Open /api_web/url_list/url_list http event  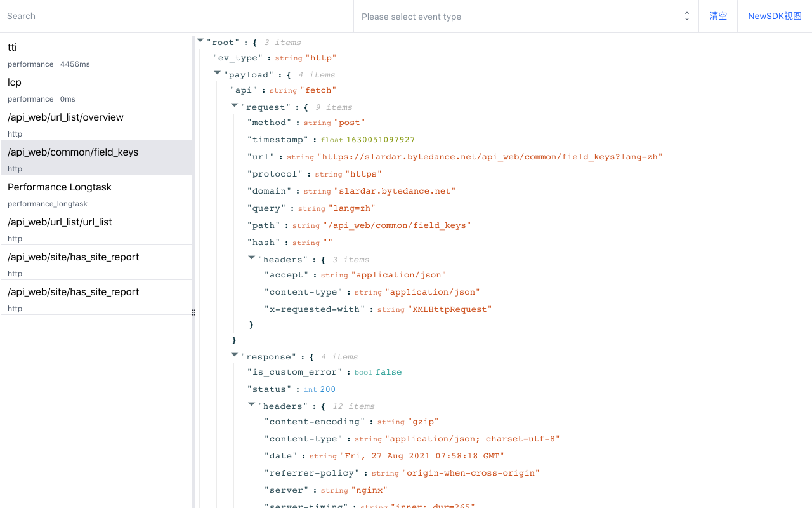pos(95,228)
